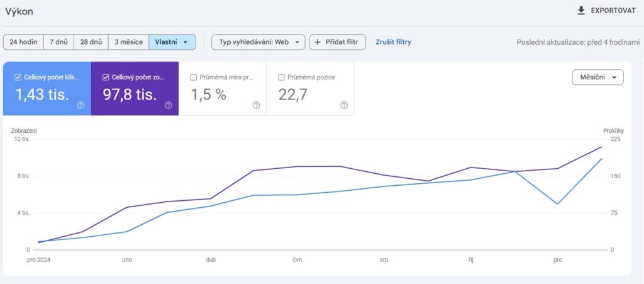This screenshot has height=284, width=644.
Task: Click help icon on average position card
Action: coord(344,105)
